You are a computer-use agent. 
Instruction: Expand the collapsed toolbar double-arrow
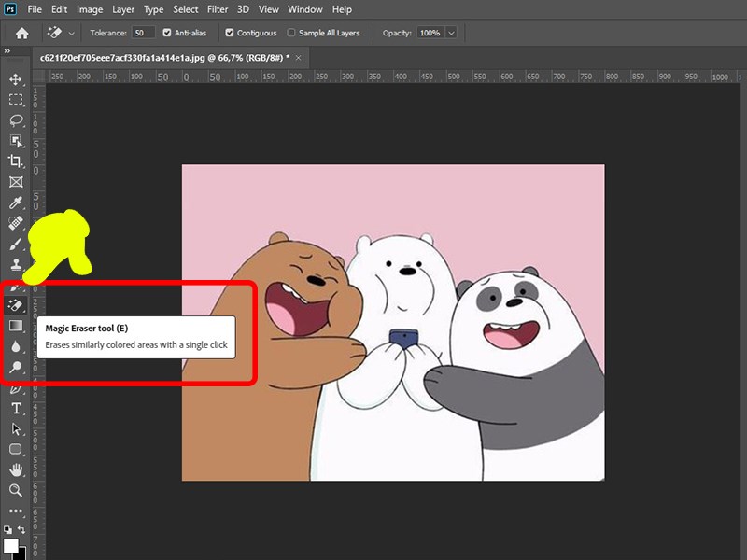(x=8, y=51)
